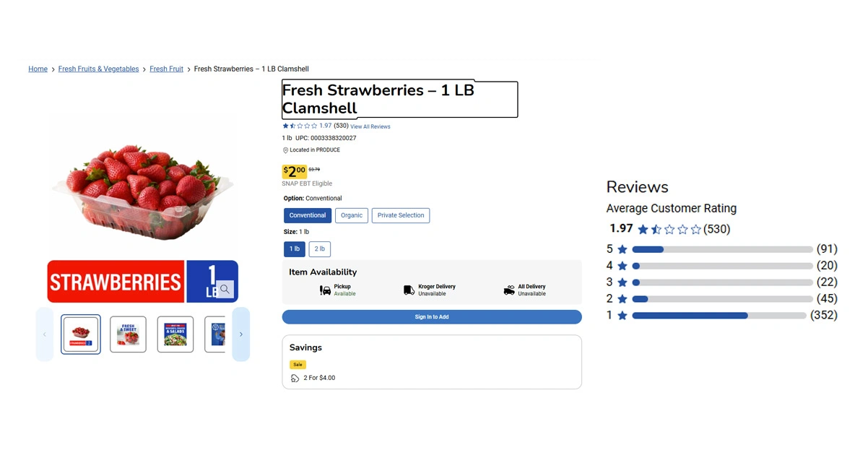Screen dimensions: 868x458
Task: Open the Fresh Fruit breadcrumb
Action: pos(166,69)
